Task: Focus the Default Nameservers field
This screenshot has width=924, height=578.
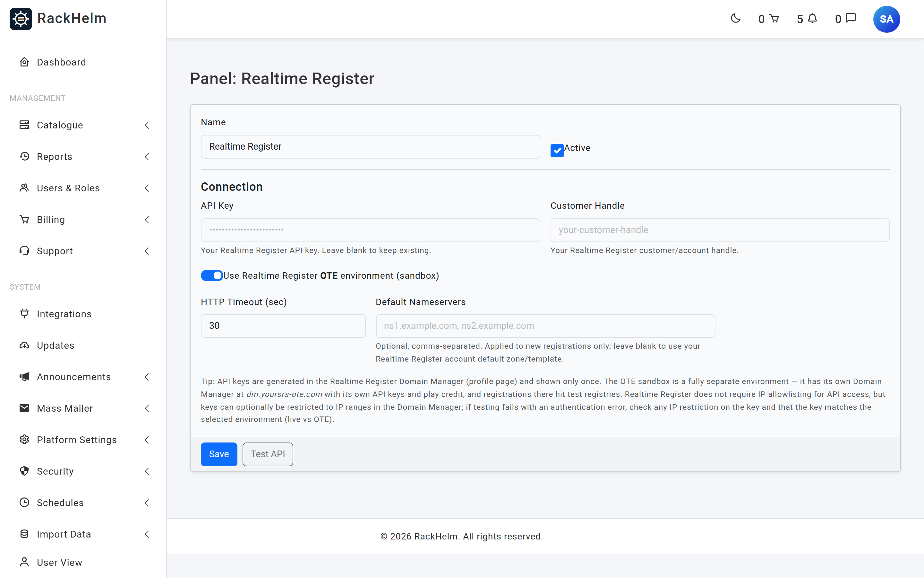Action: pos(545,326)
